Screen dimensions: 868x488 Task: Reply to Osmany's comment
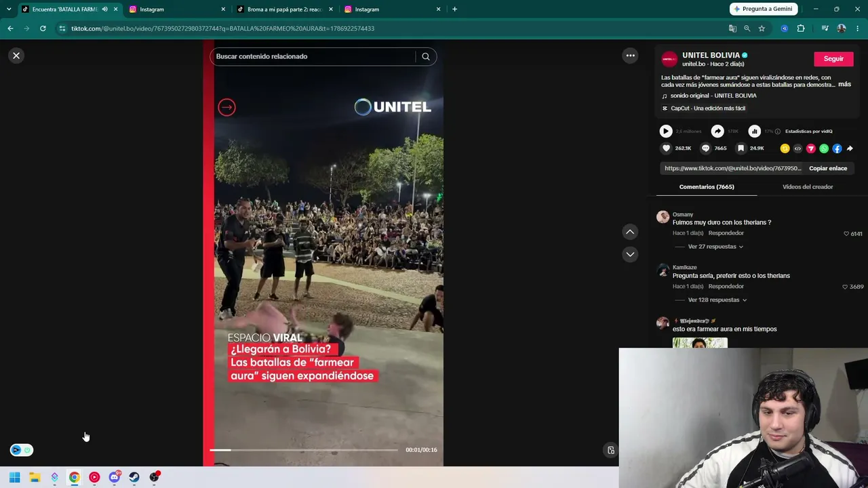[726, 233]
